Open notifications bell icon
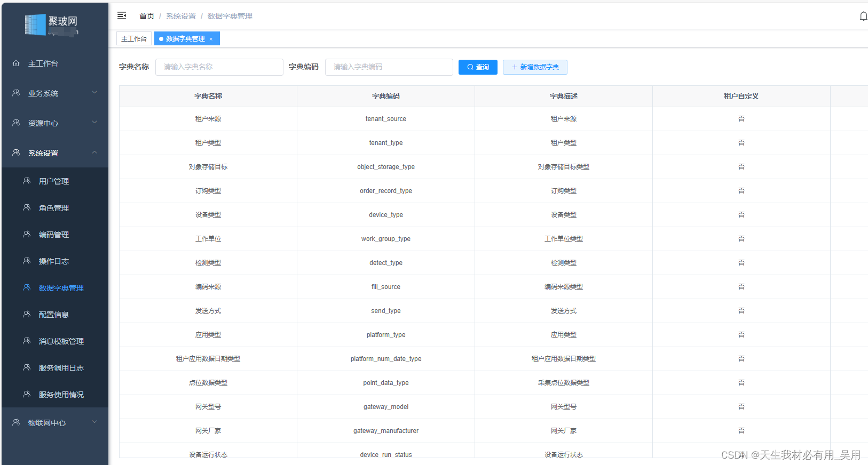The height and width of the screenshot is (465, 868). coord(863,17)
